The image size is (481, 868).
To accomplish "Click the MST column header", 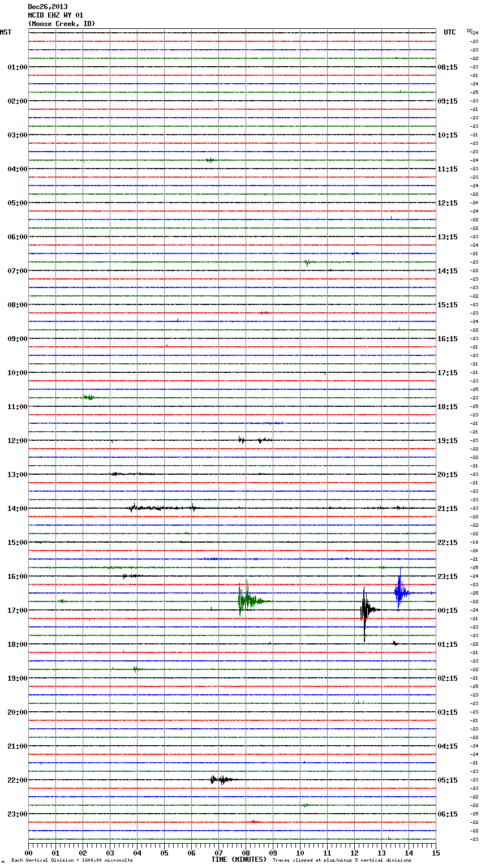I will (6, 32).
